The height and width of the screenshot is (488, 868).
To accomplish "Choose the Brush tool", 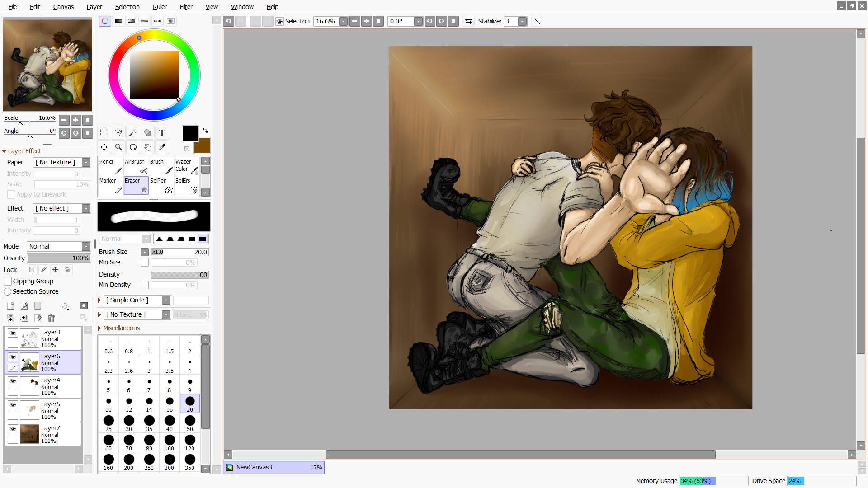I will tap(161, 166).
